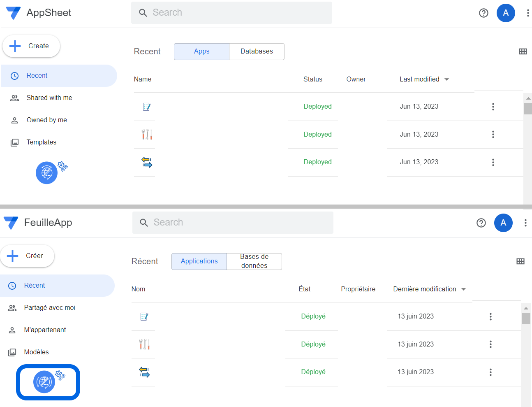
Task: Switch to grid view in FeuilleApp window
Action: click(520, 261)
